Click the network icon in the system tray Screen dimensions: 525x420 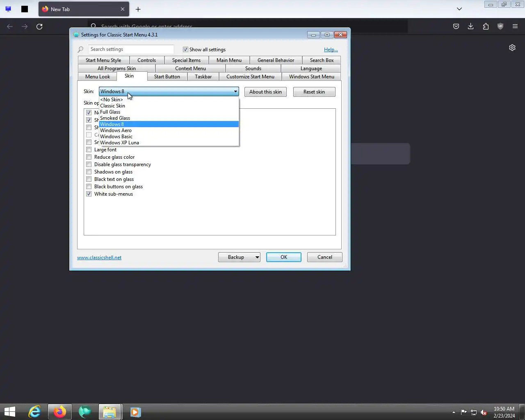pos(474,412)
